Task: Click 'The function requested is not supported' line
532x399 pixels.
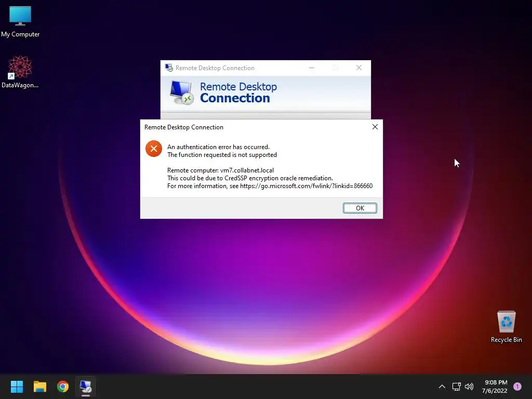Action: 222,155
